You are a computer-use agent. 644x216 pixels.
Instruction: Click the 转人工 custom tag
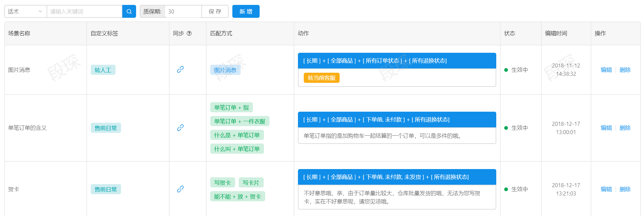pyautogui.click(x=103, y=70)
